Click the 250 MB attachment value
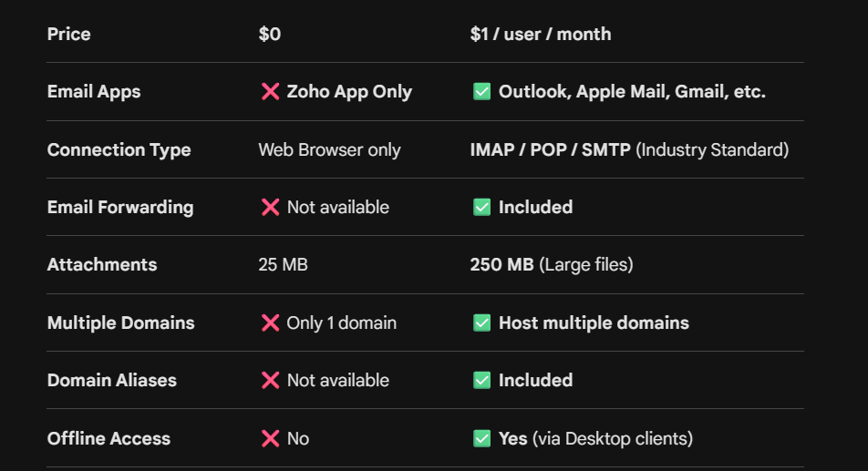Screen dimensions: 868x471 click(501, 265)
